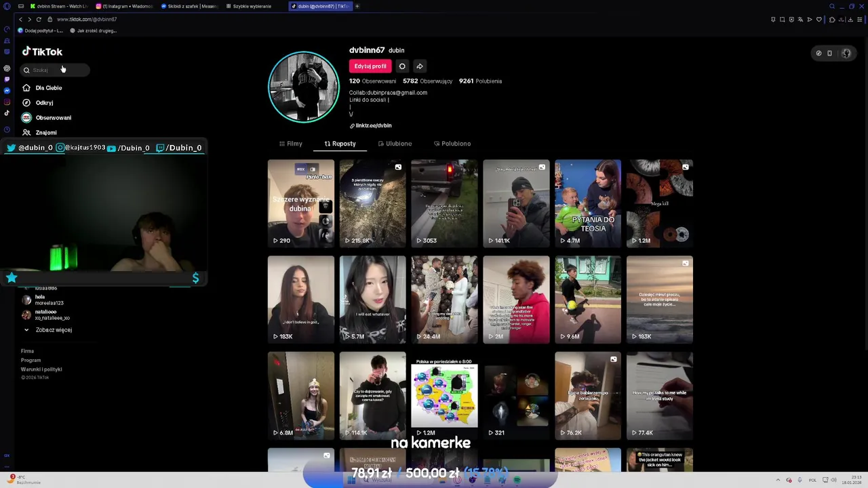Open browser extensions cube icon
868x488 pixels.
[x=832, y=20]
